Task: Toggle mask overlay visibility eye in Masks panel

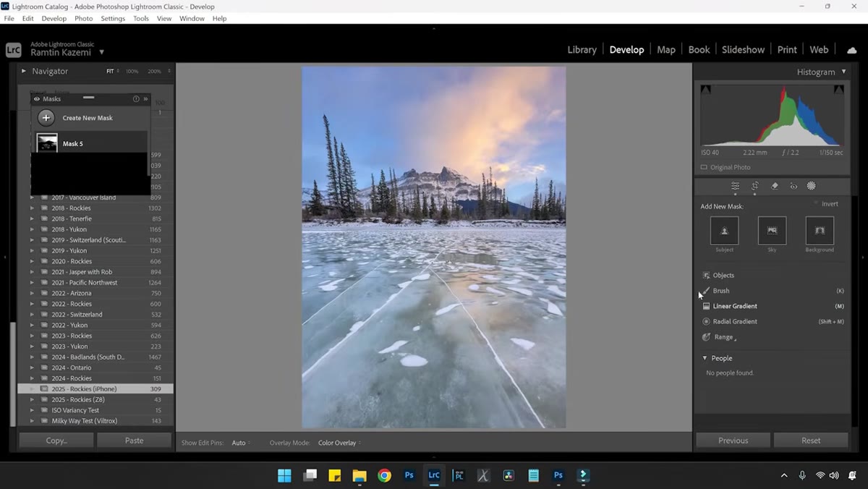Action: pos(37,99)
